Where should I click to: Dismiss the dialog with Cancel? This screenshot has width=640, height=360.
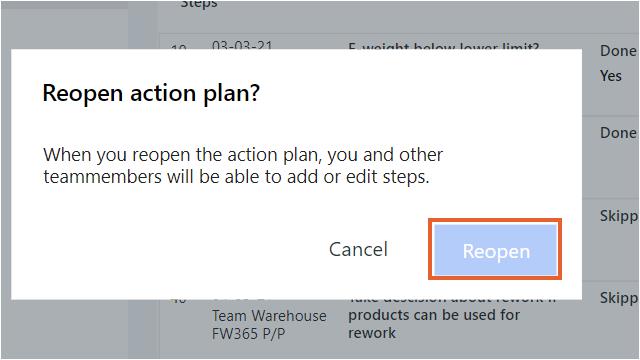click(358, 249)
